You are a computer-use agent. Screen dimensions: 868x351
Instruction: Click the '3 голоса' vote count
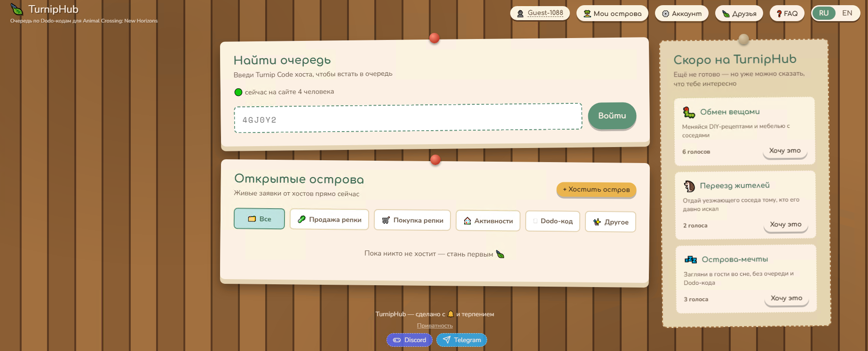tap(696, 299)
